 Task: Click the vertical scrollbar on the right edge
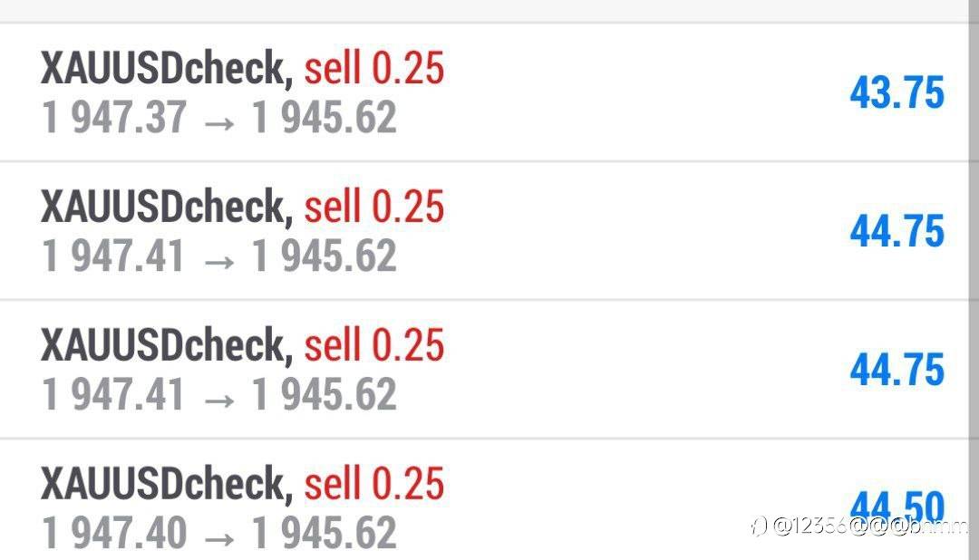[974, 272]
